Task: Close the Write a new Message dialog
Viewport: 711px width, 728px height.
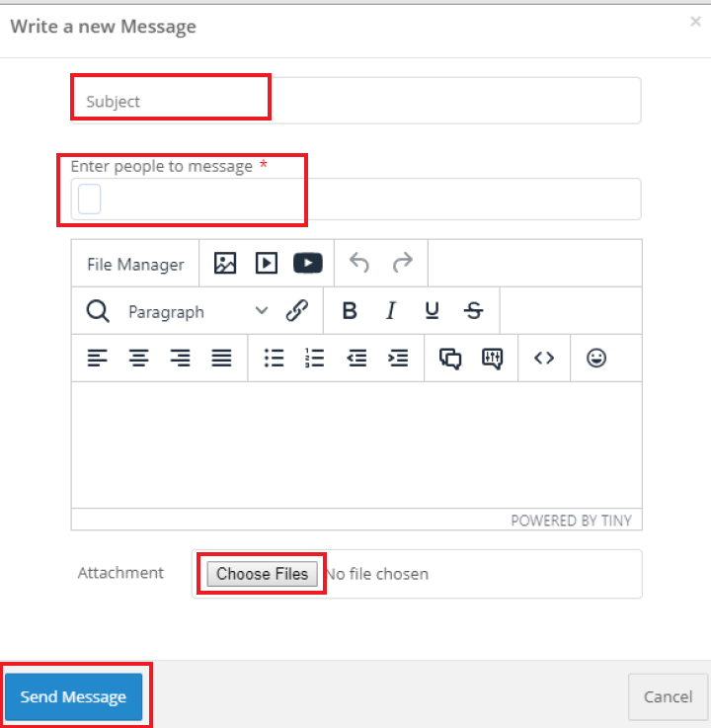Action: tap(695, 22)
